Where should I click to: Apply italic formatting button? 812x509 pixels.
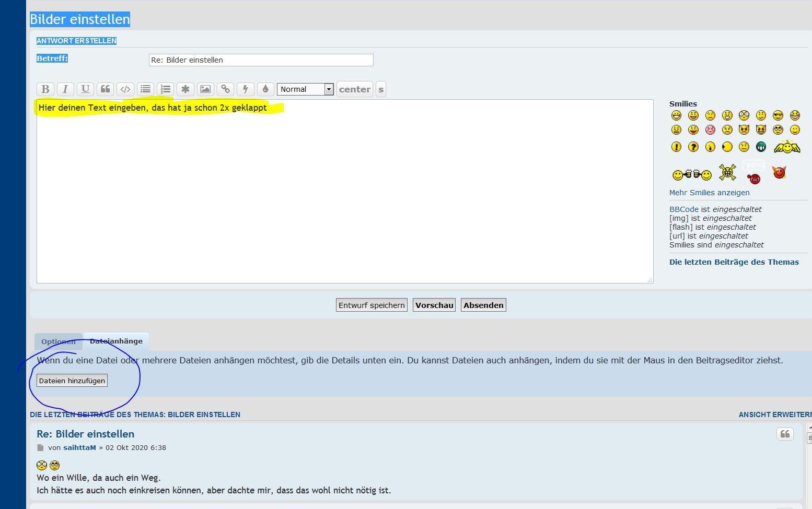(x=65, y=89)
